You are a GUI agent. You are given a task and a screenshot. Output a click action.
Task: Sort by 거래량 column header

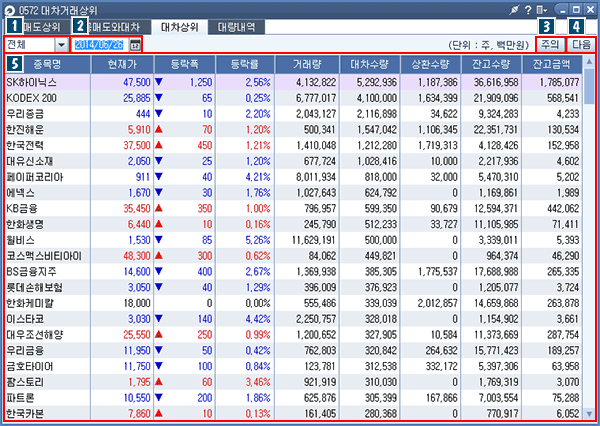click(307, 64)
